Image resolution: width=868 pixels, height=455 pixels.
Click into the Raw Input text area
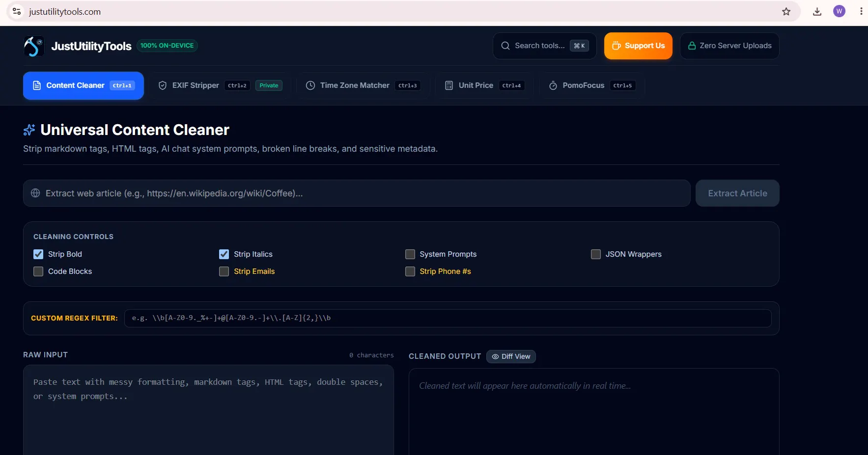pos(208,410)
